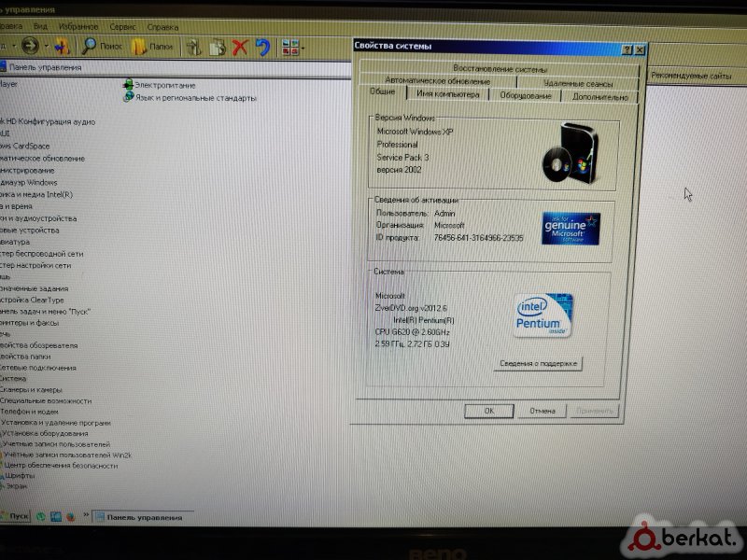The image size is (747, 560).
Task: Click the blue Show Desktop quick launch icon
Action: 56,516
